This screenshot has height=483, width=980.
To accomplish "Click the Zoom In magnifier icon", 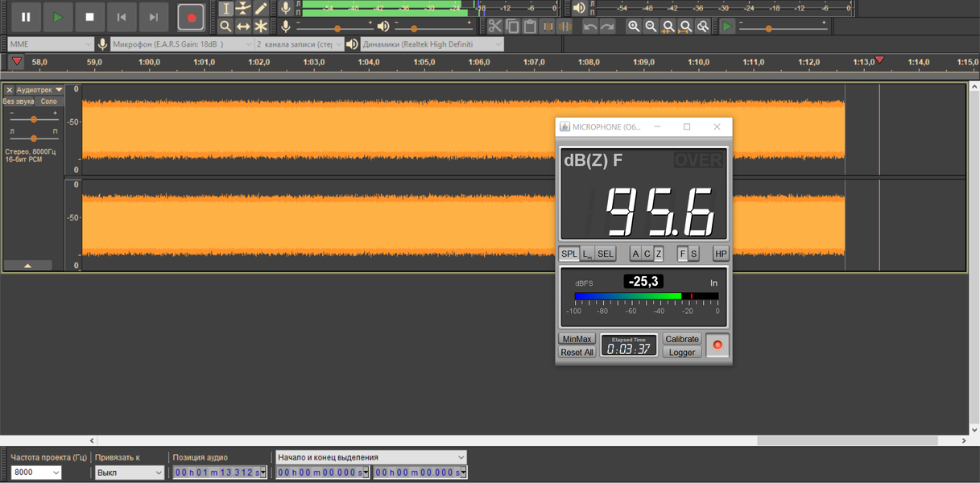I will (634, 27).
